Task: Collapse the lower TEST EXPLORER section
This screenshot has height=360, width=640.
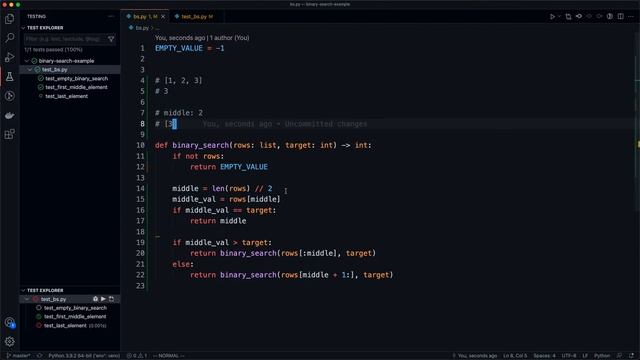Action: (23, 290)
